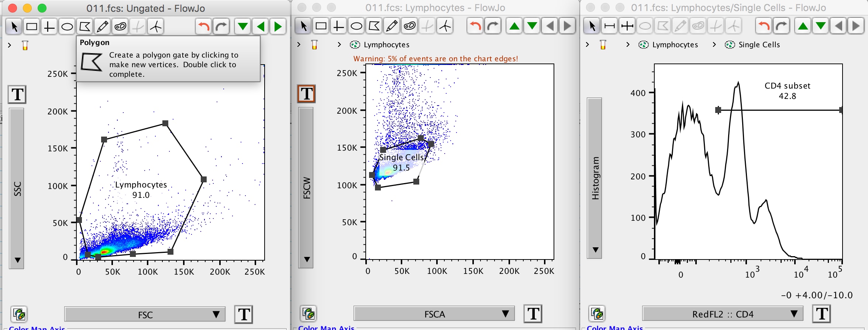The width and height of the screenshot is (868, 330).
Task: Open the RedFL2 :: CD4 axis dropdown
Action: [x=723, y=314]
